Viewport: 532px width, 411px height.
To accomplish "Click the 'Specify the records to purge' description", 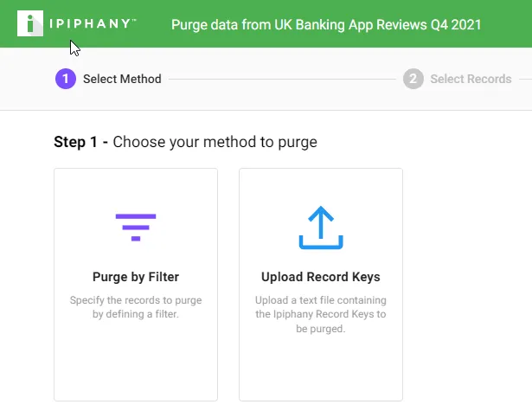I will (x=136, y=307).
